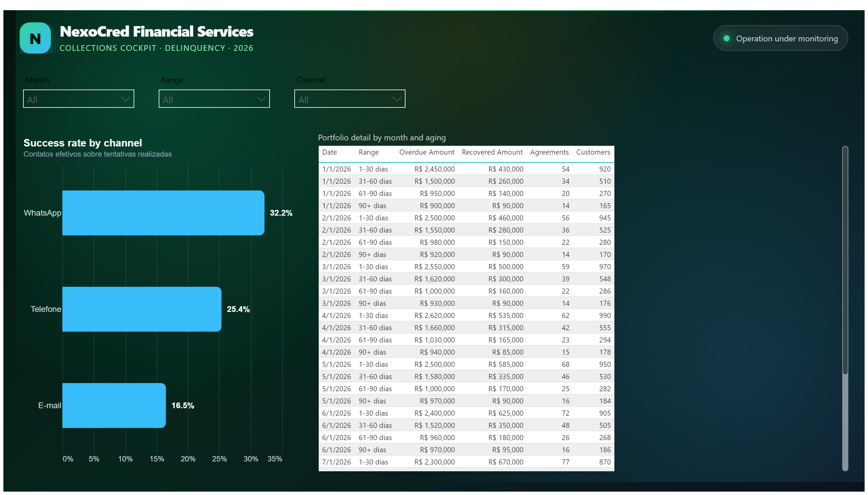Click the E-mail axis label
The image size is (868, 495).
pos(50,405)
